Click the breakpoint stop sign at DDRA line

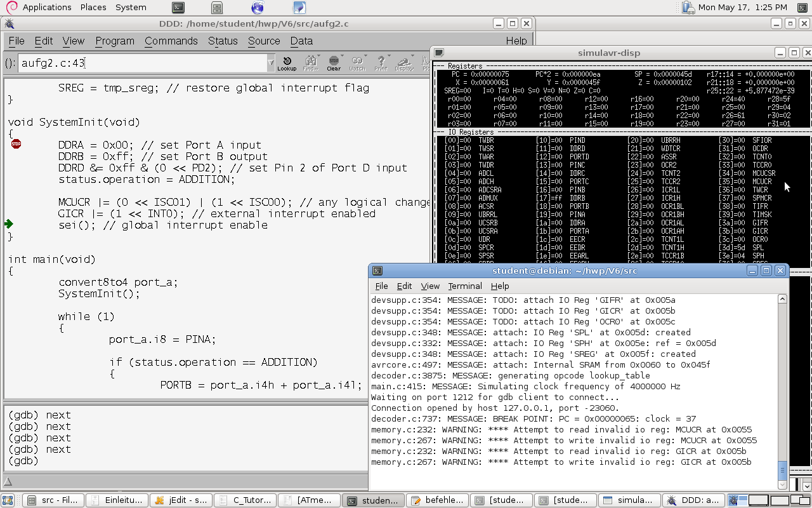point(16,144)
